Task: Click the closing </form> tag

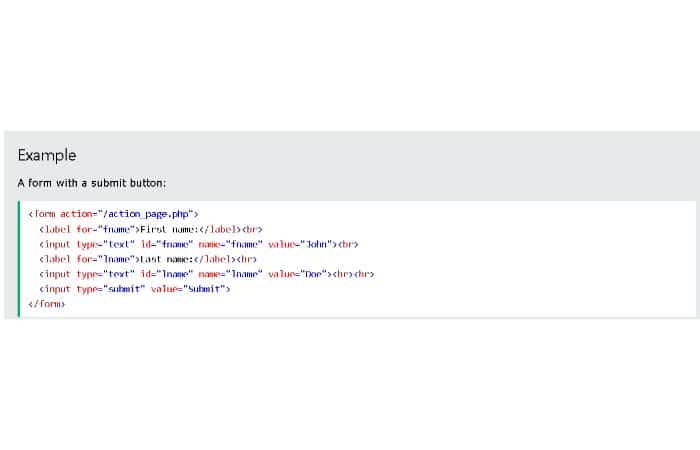Action: pos(46,303)
